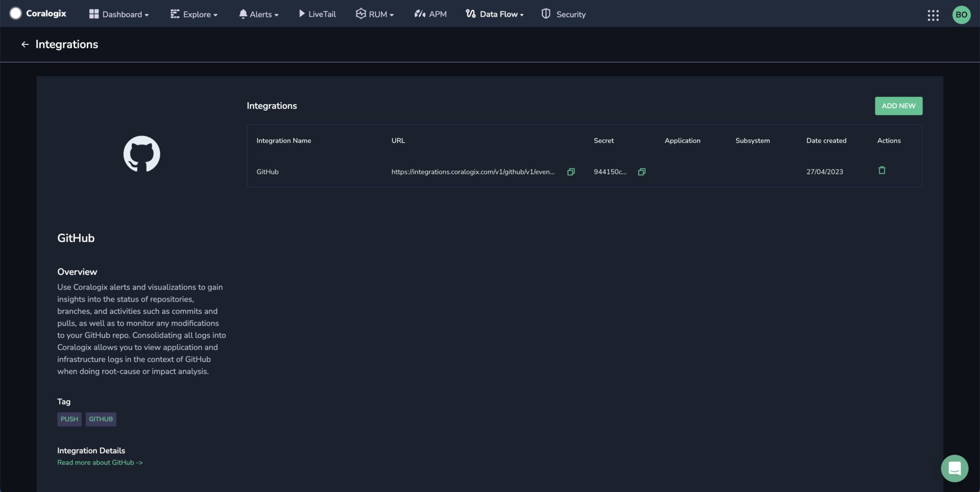The width and height of the screenshot is (980, 492).
Task: Open the Data Flow dropdown
Action: (x=495, y=14)
